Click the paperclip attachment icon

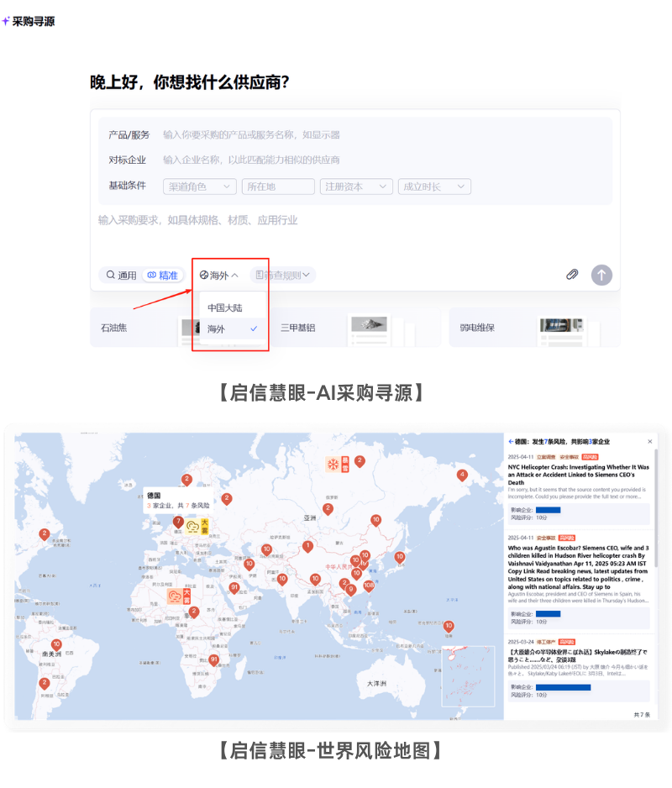click(573, 274)
